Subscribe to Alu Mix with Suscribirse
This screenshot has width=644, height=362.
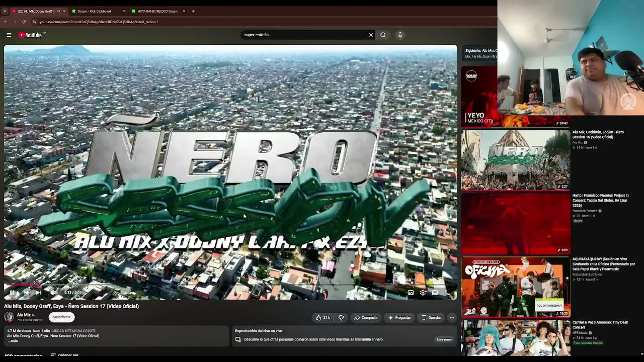click(x=62, y=317)
